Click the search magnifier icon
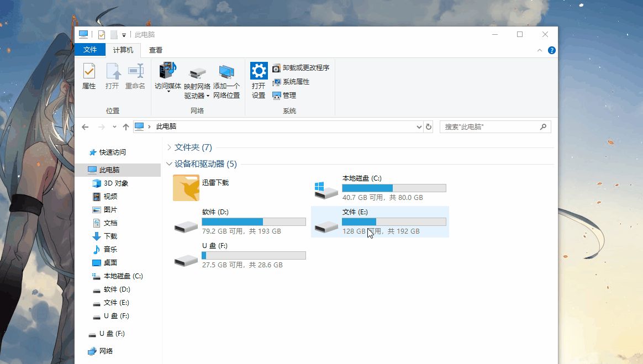The height and width of the screenshot is (364, 643). point(544,127)
